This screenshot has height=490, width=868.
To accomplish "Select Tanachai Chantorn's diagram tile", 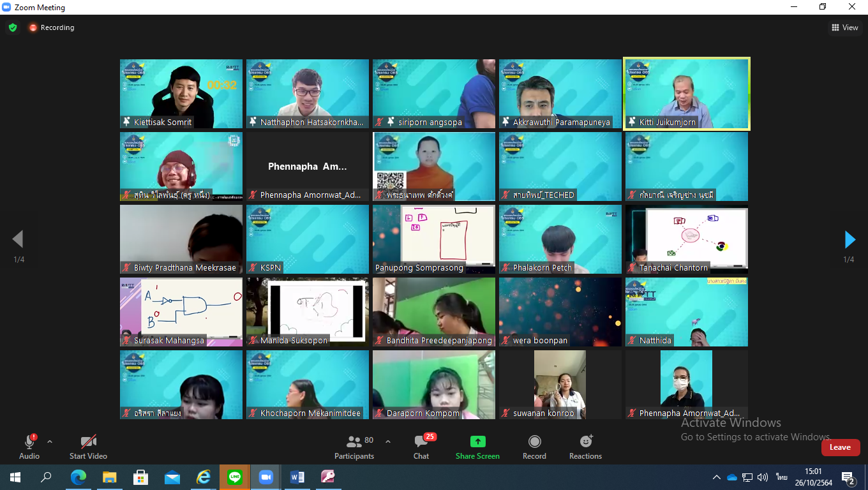I will click(x=687, y=239).
